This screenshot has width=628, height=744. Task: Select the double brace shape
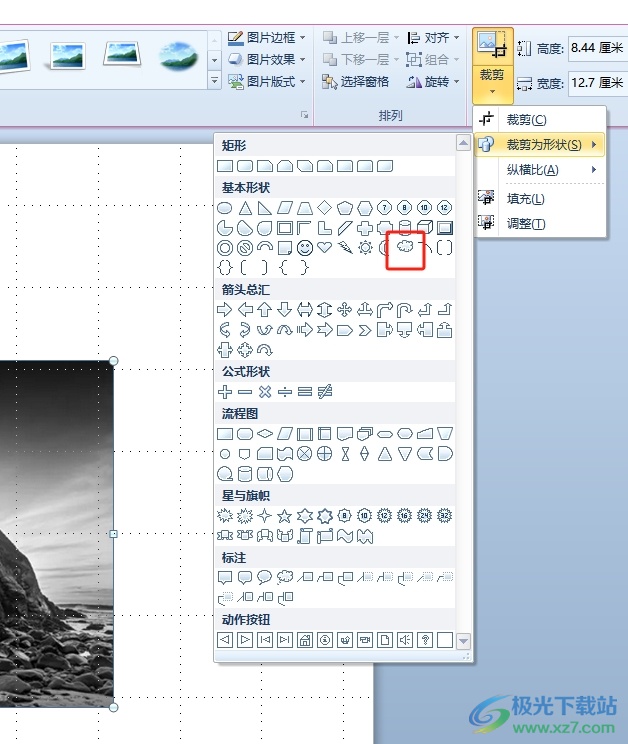coord(224,268)
